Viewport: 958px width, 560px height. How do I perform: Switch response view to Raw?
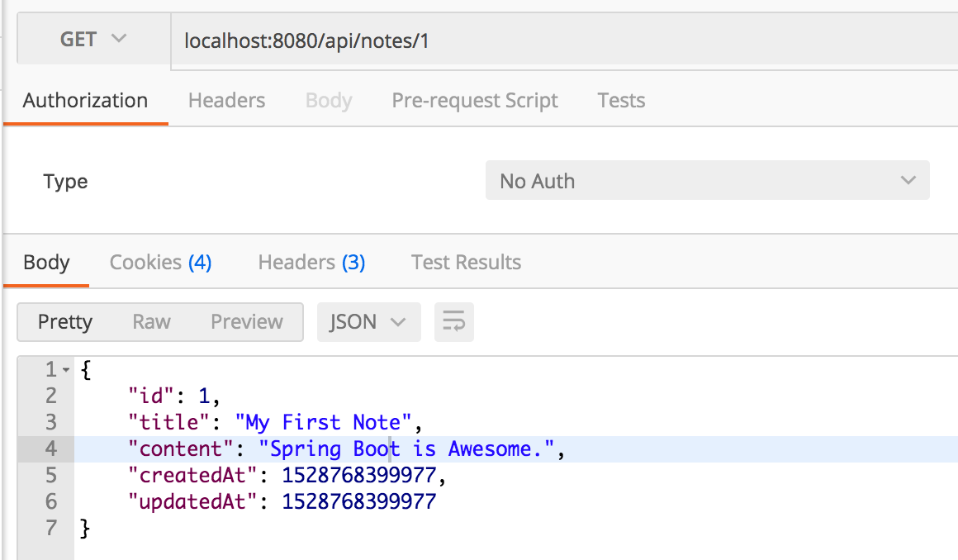pyautogui.click(x=151, y=322)
